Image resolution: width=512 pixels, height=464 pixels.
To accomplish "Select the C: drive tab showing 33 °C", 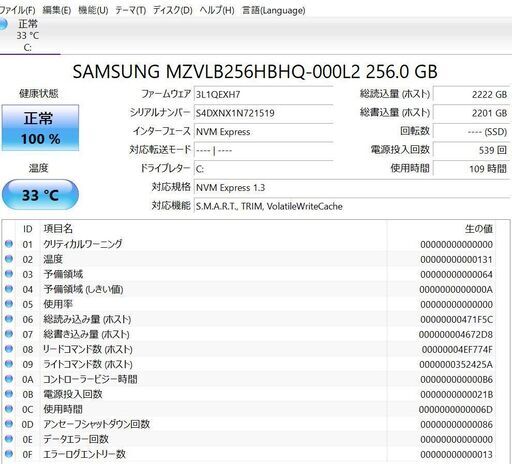I will pyautogui.click(x=28, y=35).
